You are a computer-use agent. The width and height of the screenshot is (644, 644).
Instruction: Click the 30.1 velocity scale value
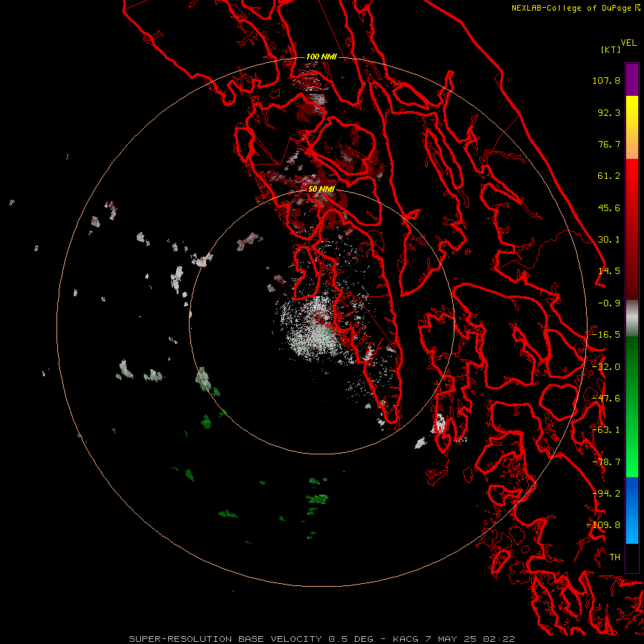[x=609, y=240]
